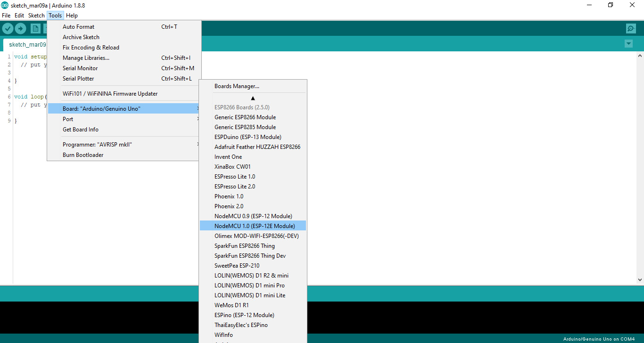The width and height of the screenshot is (644, 343).
Task: Switch to the sketch_mar09a tab
Action: coord(27,44)
